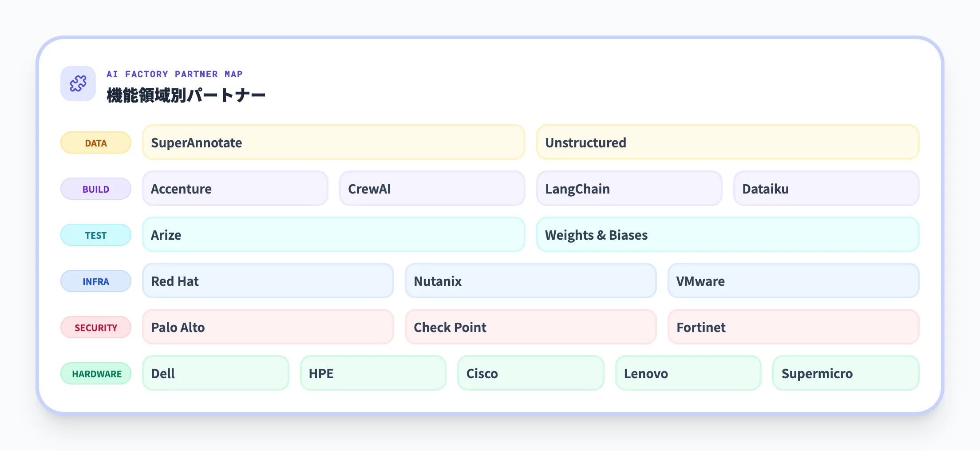Image resolution: width=980 pixels, height=451 pixels.
Task: Click the HARDWARE category pill
Action: point(96,374)
